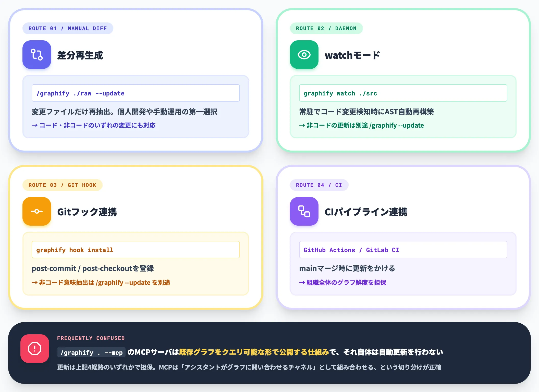This screenshot has height=392, width=539.
Task: Click the green eye icon beside watchモード
Action: [304, 55]
